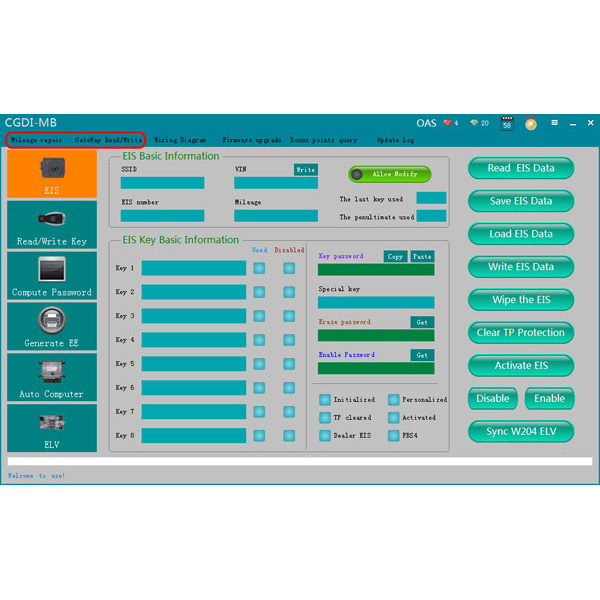Screen dimensions: 600x600
Task: Select the Read/Write Key icon
Action: coord(52,224)
